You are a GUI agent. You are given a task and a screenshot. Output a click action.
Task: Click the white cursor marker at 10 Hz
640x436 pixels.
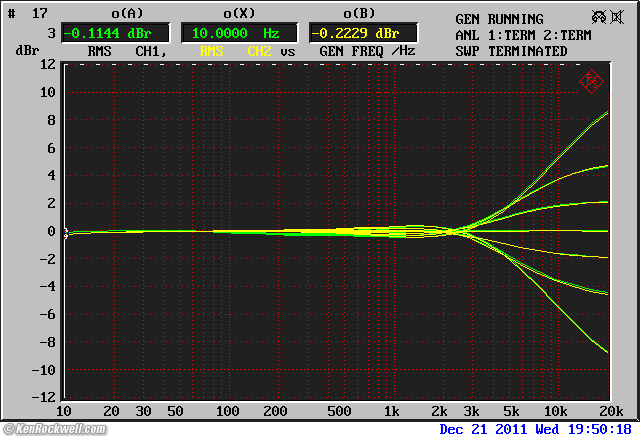pyautogui.click(x=66, y=233)
